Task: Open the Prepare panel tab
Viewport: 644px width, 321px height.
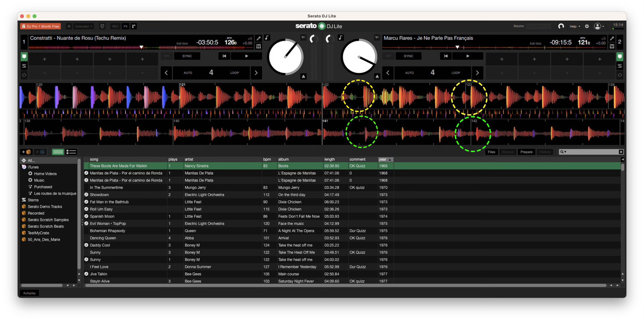Action: [526, 152]
